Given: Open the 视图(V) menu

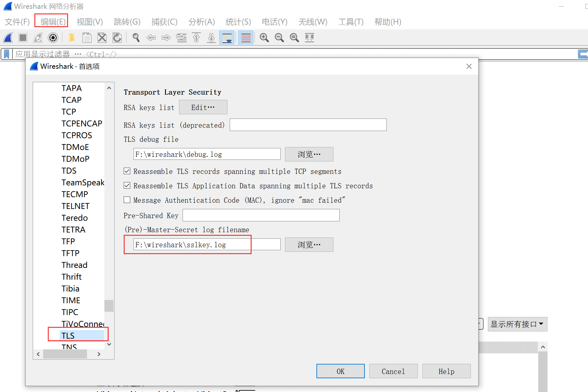Looking at the screenshot, I should click(90, 22).
